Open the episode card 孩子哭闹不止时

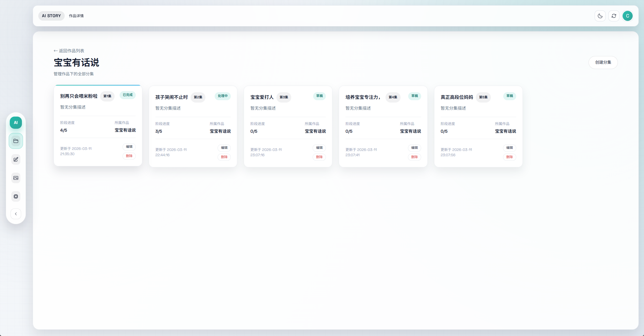point(193,126)
